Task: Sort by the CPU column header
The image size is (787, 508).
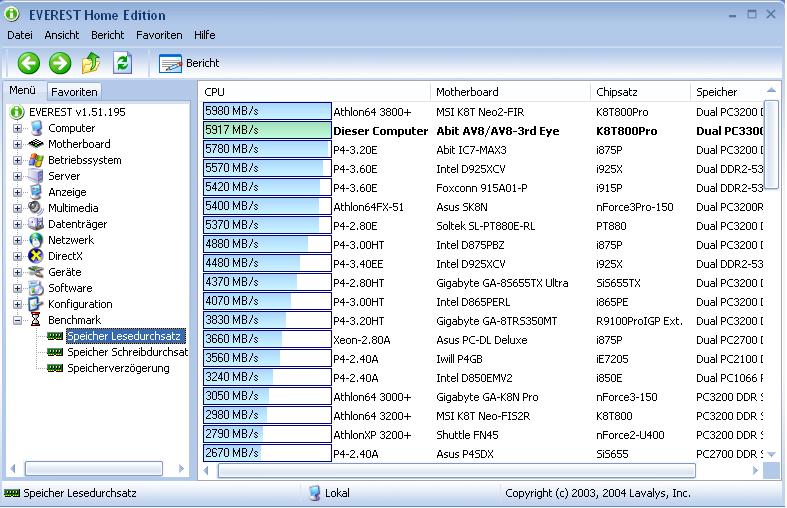Action: pos(315,92)
